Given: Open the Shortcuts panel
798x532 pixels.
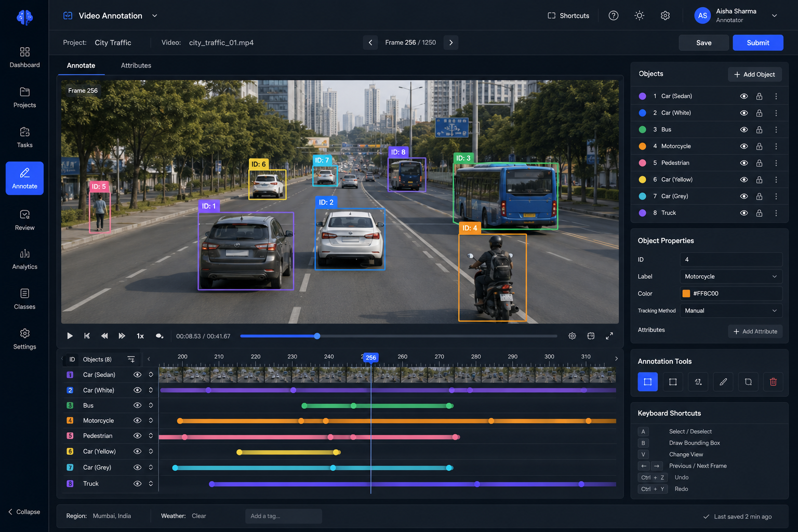Looking at the screenshot, I should [x=568, y=16].
